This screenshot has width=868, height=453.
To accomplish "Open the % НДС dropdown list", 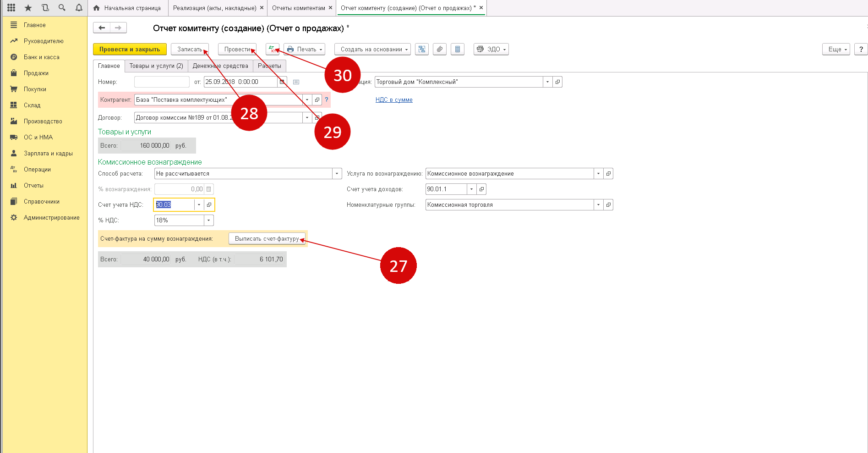I will tap(209, 221).
